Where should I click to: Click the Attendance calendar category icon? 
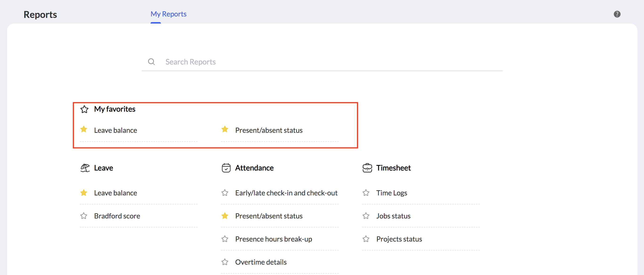(226, 168)
